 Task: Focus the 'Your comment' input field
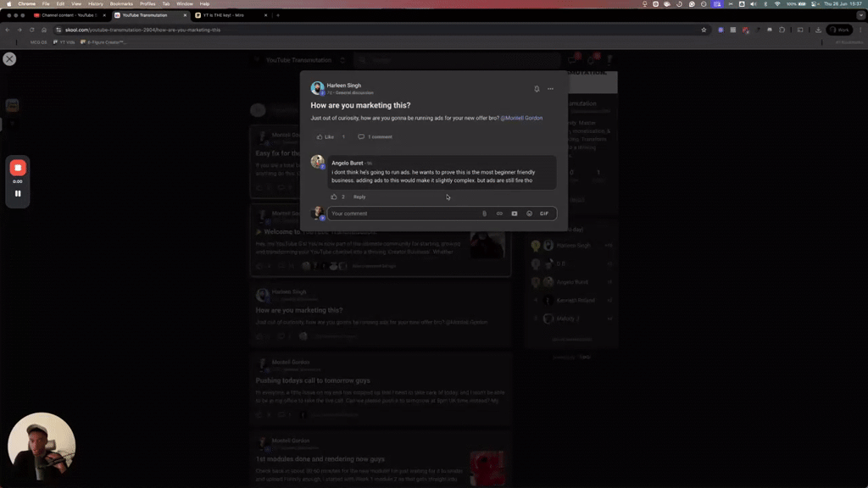(x=403, y=213)
